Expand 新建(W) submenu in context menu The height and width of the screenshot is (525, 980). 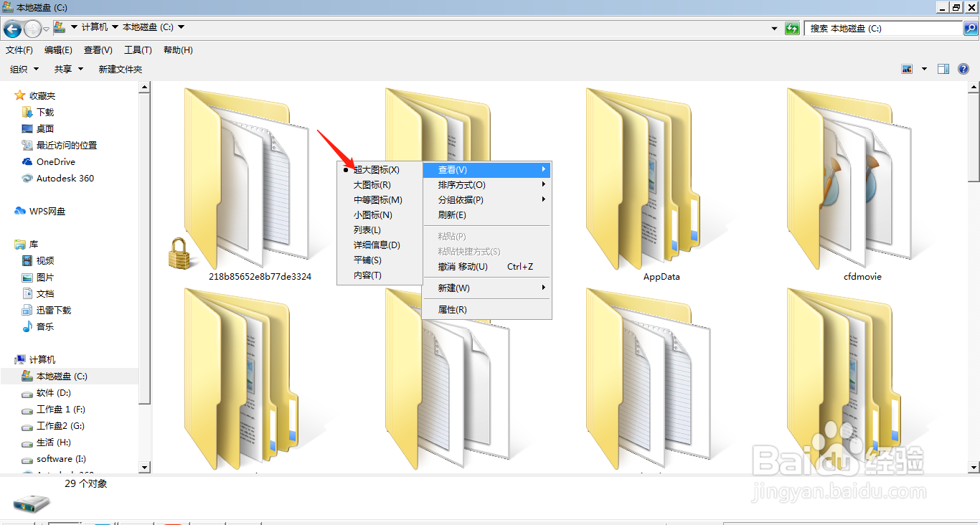pos(487,288)
